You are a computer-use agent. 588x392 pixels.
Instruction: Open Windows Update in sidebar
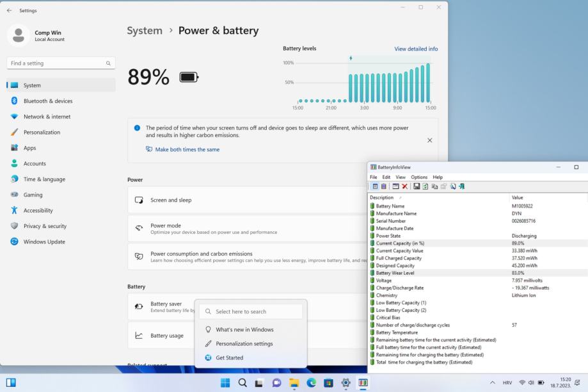click(61, 242)
